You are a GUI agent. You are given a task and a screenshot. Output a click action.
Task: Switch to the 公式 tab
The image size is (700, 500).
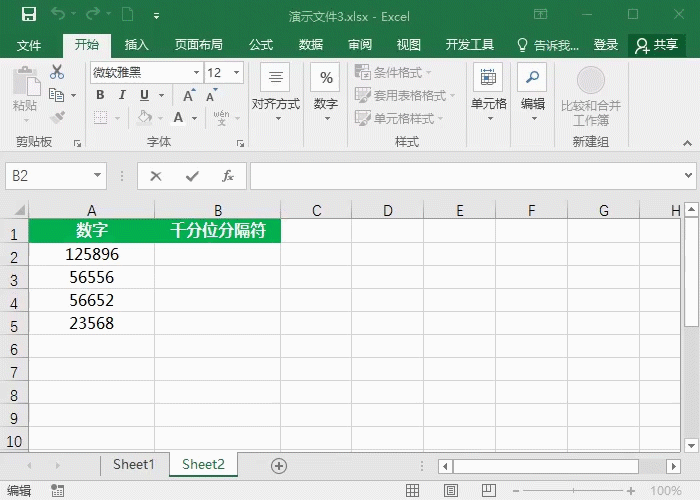coord(261,45)
